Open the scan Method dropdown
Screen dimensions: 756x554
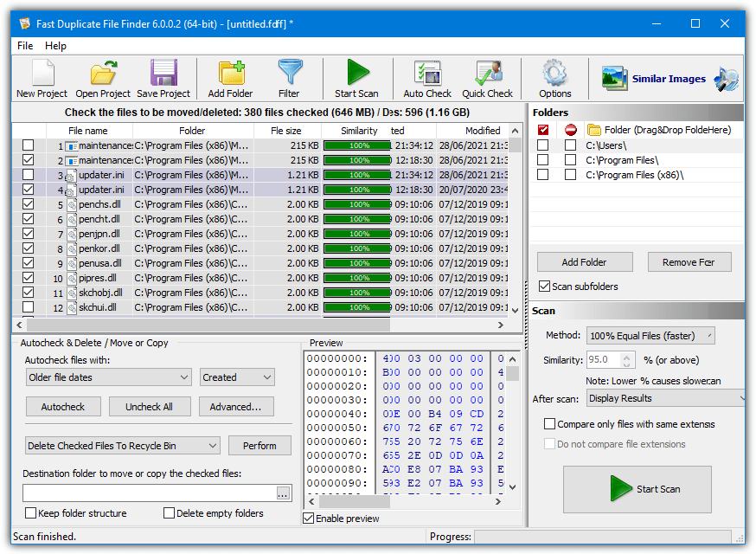650,335
